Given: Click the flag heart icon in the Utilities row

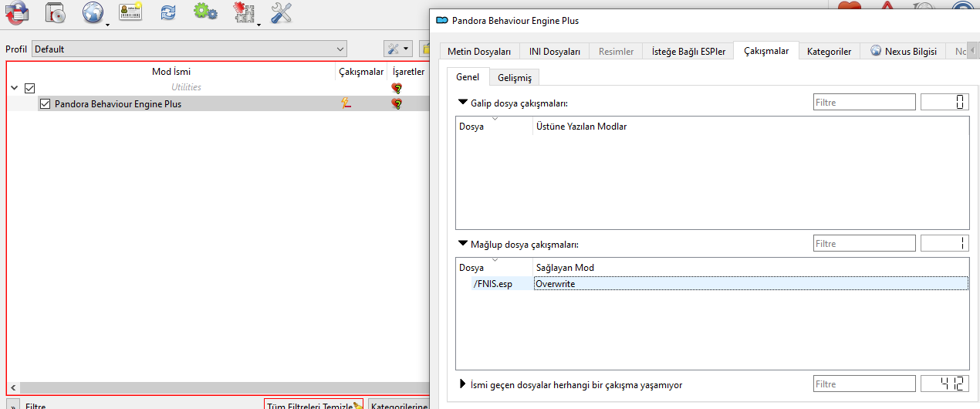Looking at the screenshot, I should [x=397, y=88].
